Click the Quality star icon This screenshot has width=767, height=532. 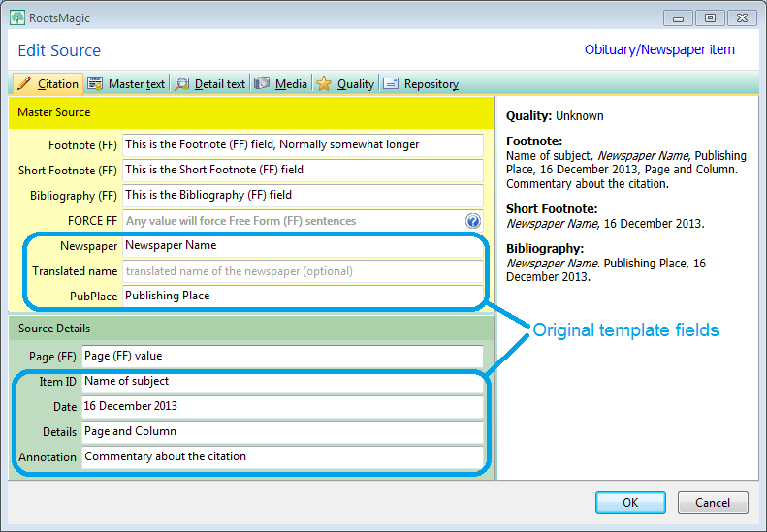tap(323, 83)
